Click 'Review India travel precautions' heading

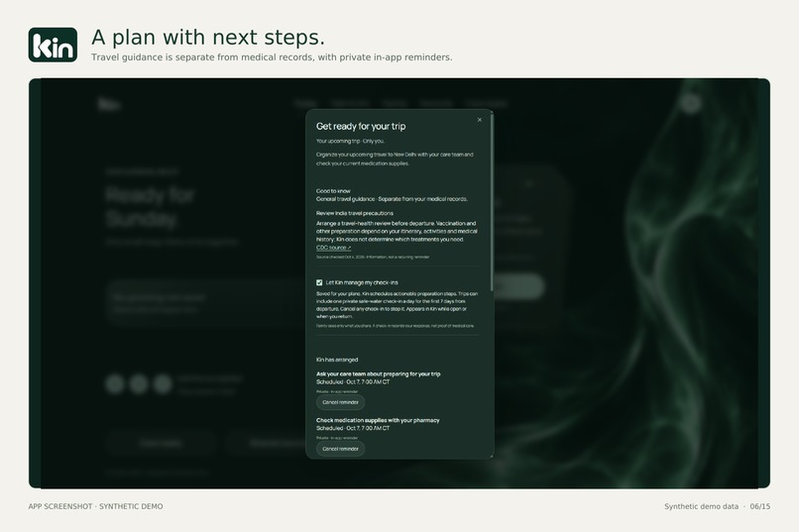click(355, 213)
